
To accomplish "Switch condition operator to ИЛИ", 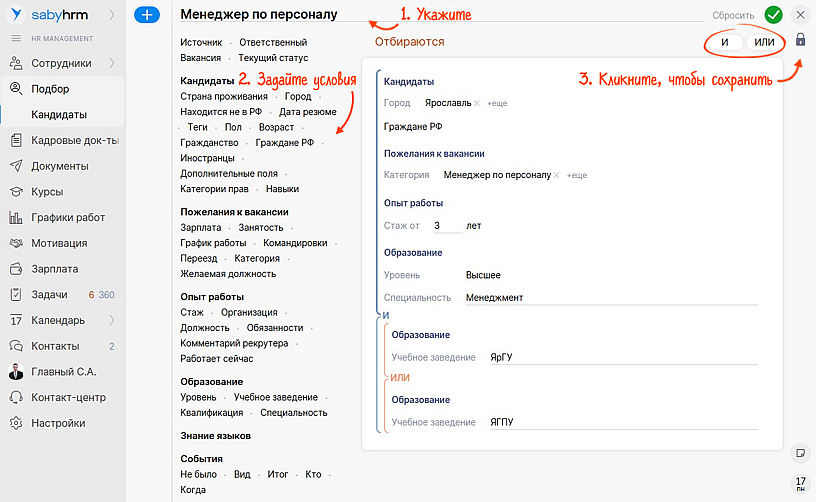I will (764, 42).
